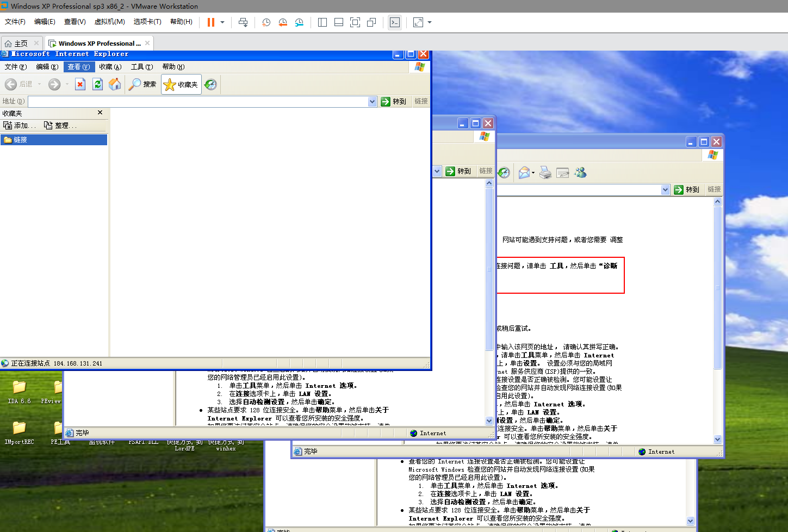This screenshot has height=532, width=788.
Task: Expand the mail dropdown arrow
Action: click(533, 172)
